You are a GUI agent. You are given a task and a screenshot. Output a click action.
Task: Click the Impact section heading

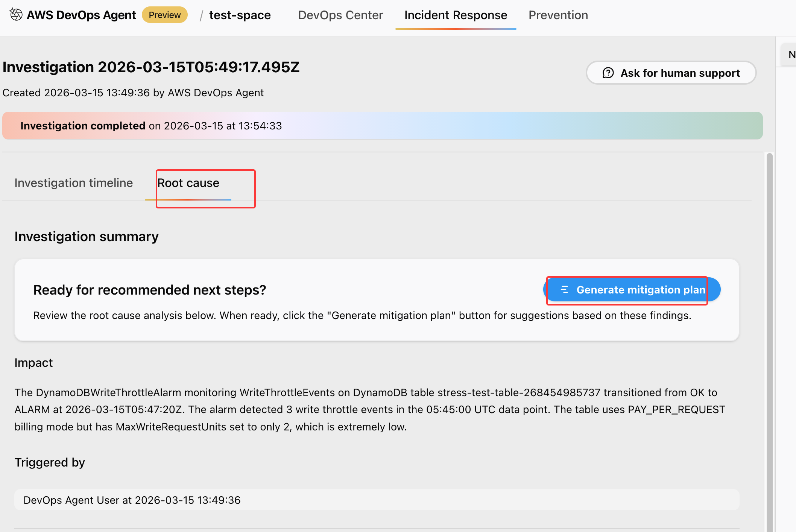(33, 363)
